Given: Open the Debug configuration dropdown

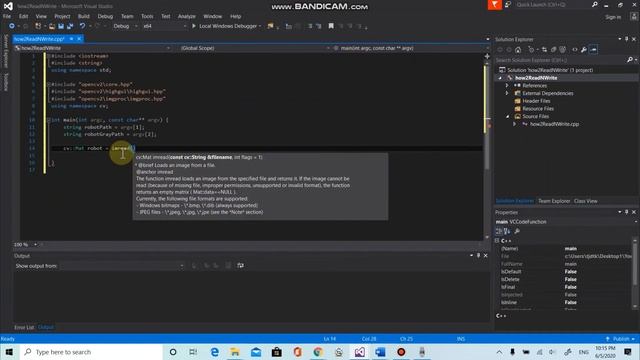Looking at the screenshot, I should click(x=126, y=26).
